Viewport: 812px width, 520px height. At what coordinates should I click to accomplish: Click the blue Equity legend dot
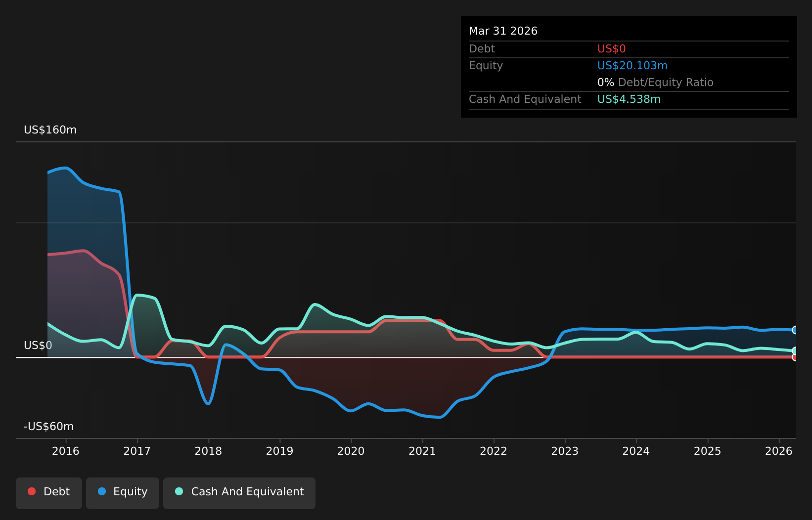pos(102,491)
